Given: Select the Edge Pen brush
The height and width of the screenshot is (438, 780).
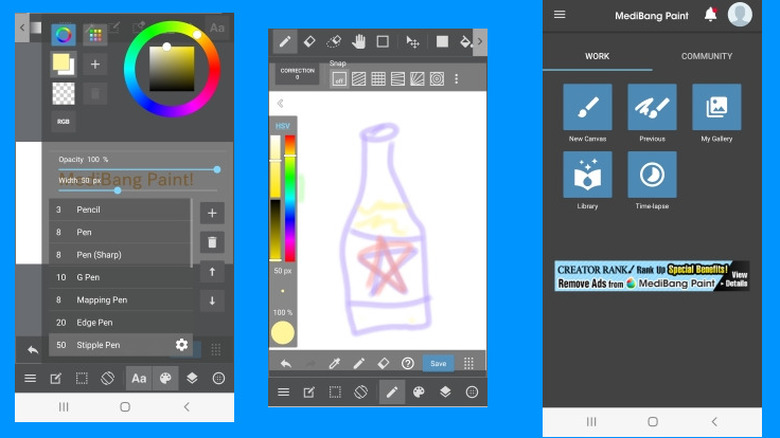Looking at the screenshot, I should pos(120,323).
